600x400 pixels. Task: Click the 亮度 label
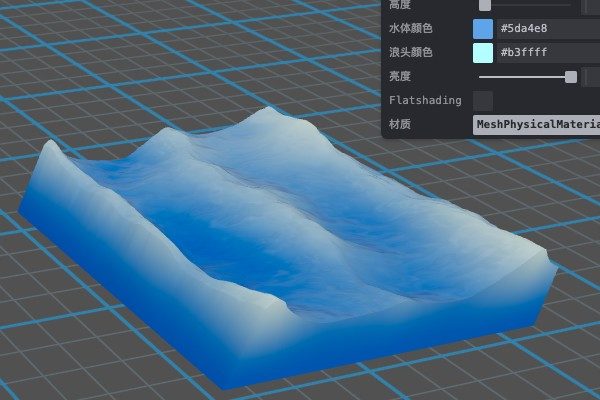point(400,77)
